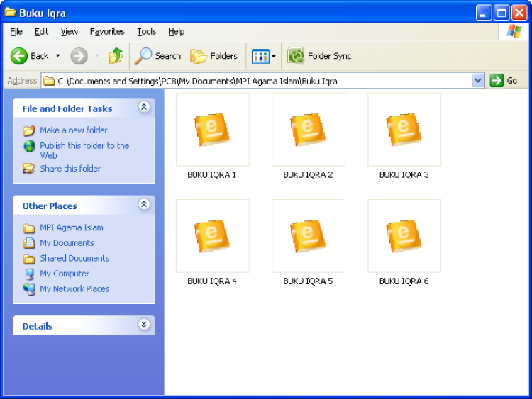Open the View menu
The width and height of the screenshot is (532, 399).
70,31
